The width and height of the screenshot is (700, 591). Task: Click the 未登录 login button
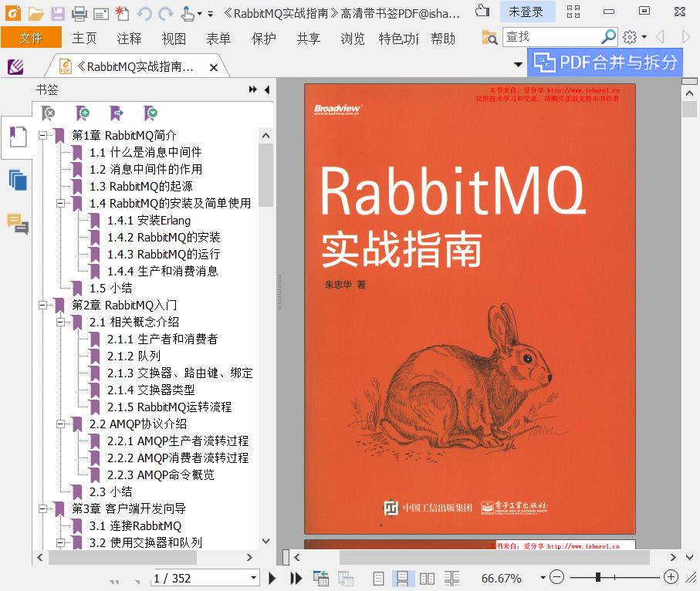click(x=526, y=12)
